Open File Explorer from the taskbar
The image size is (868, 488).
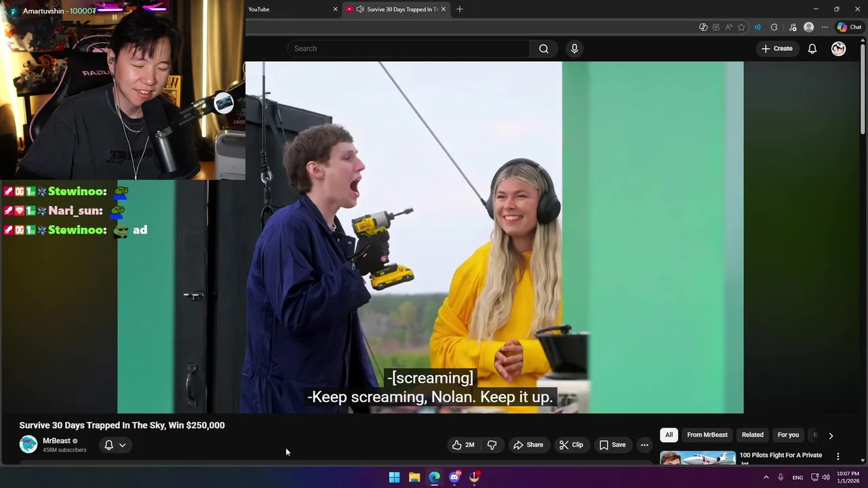[x=414, y=477]
